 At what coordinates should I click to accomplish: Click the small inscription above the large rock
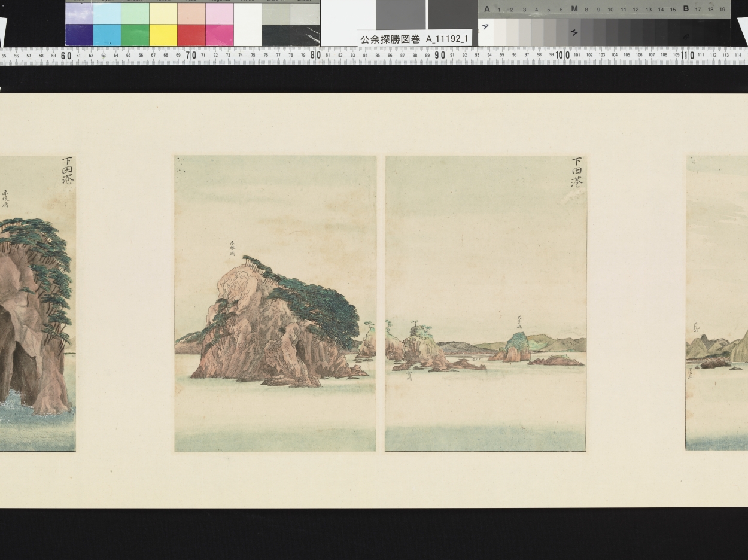(x=233, y=248)
